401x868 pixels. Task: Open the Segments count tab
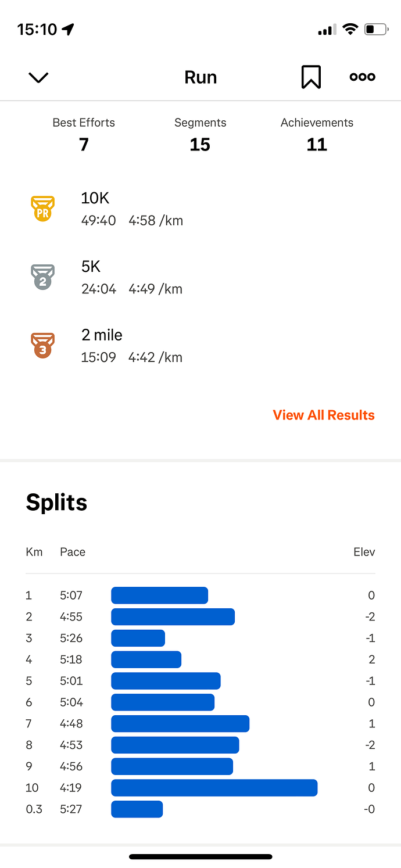click(x=200, y=134)
